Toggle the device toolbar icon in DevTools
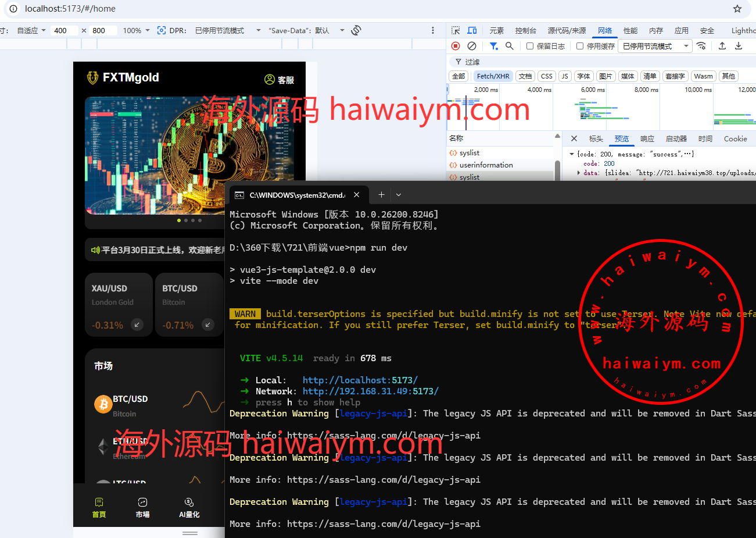This screenshot has height=538, width=756. click(472, 30)
